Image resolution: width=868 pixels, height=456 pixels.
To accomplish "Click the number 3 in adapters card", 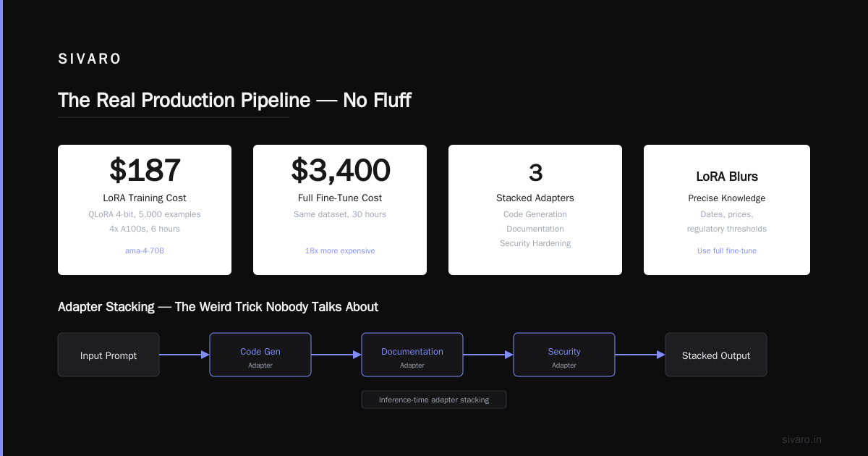I will (535, 173).
